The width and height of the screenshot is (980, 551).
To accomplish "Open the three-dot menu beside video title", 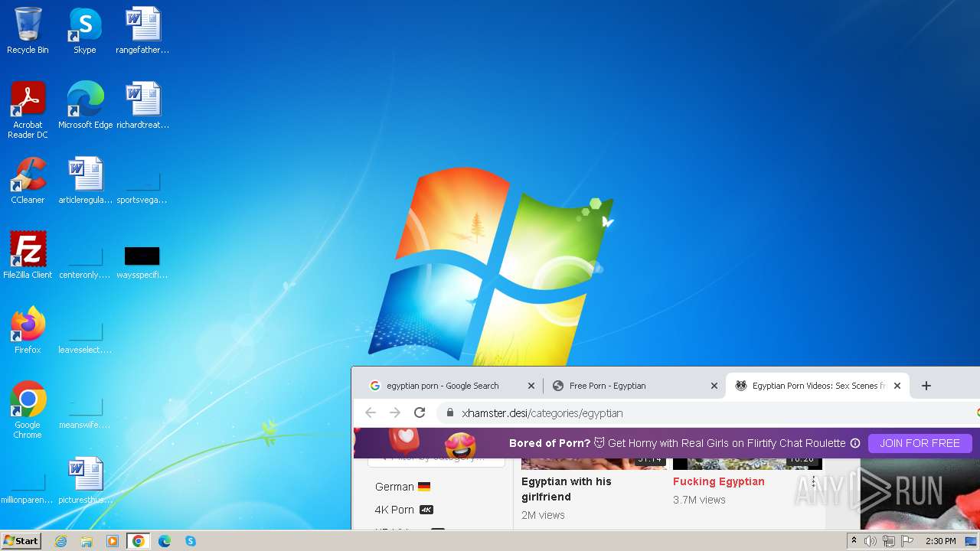I will point(814,481).
